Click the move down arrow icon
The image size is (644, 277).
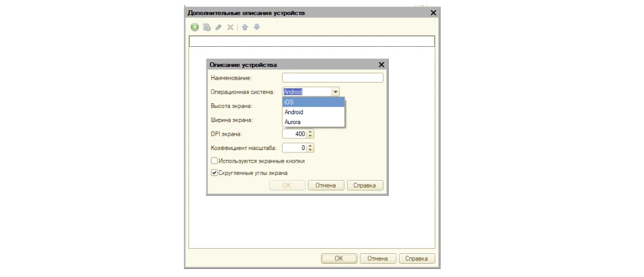pyautogui.click(x=257, y=28)
